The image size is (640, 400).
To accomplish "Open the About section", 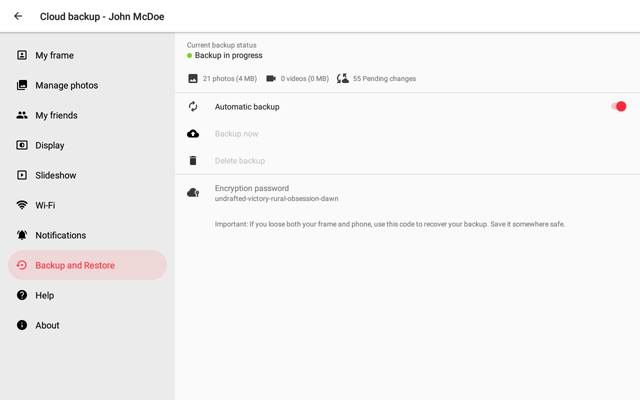I will (87, 325).
